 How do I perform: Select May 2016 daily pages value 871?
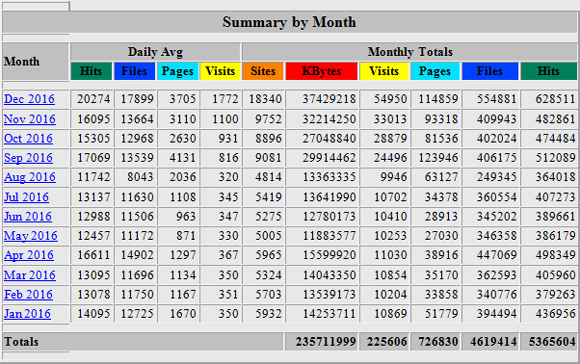(186, 236)
